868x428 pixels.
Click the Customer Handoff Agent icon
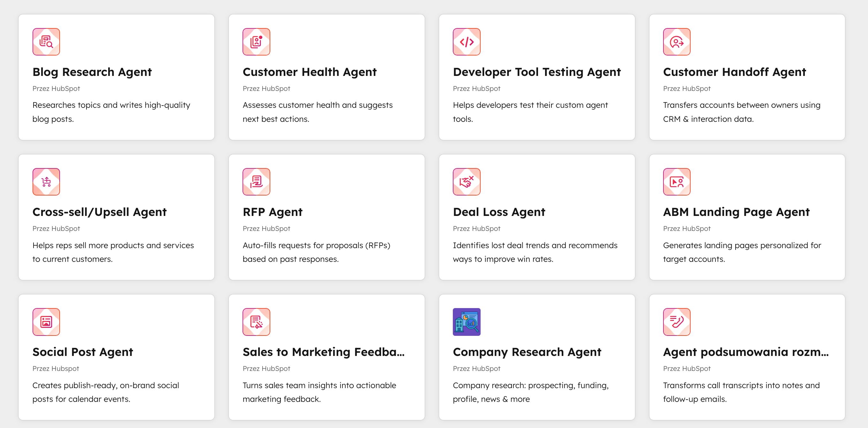[x=676, y=42]
